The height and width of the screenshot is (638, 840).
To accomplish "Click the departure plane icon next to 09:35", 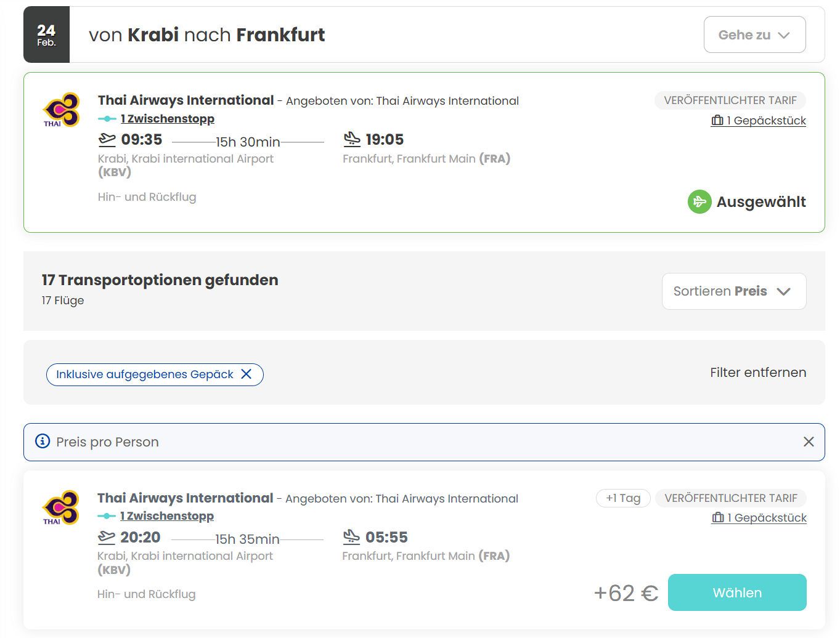I will point(107,140).
